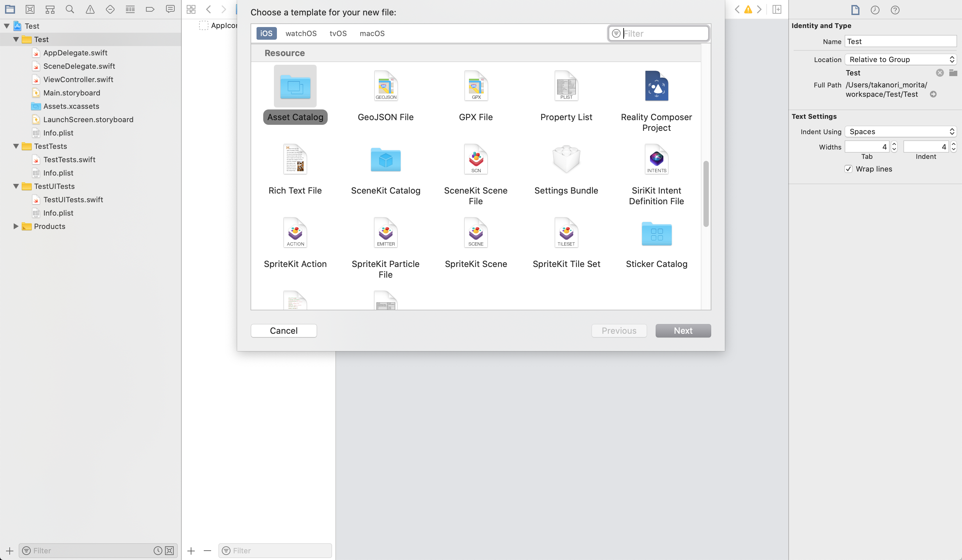Focus the template Filter search field
Screen dimensions: 962x560
point(658,33)
